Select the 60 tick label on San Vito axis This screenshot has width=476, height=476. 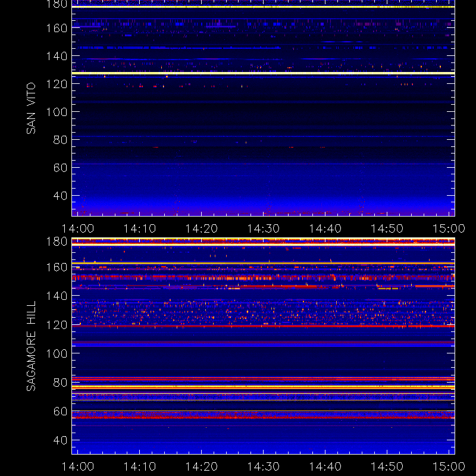click(60, 168)
